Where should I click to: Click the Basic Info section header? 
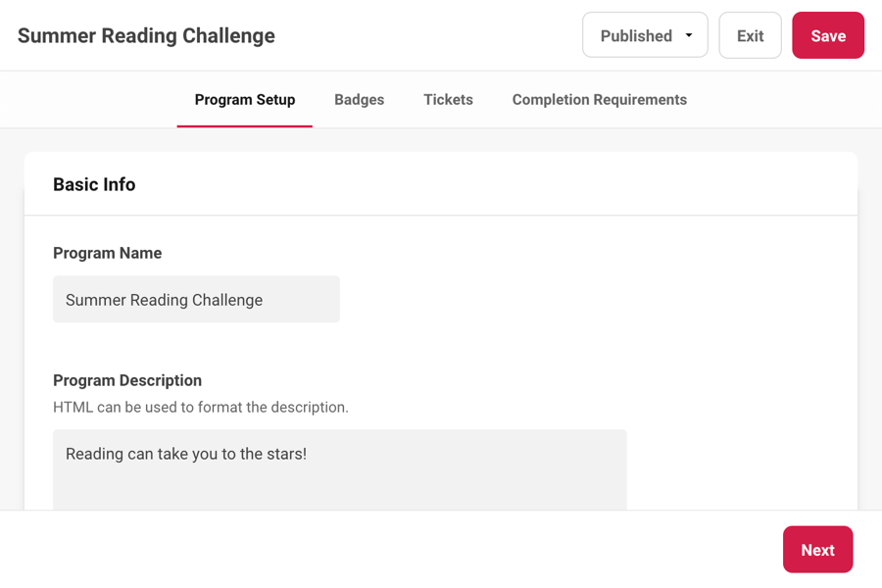tap(94, 184)
